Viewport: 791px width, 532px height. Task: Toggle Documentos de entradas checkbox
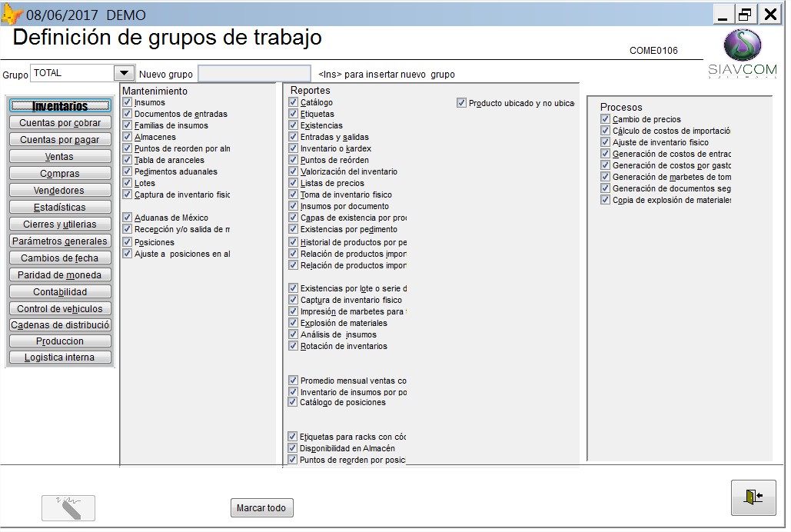tap(127, 114)
